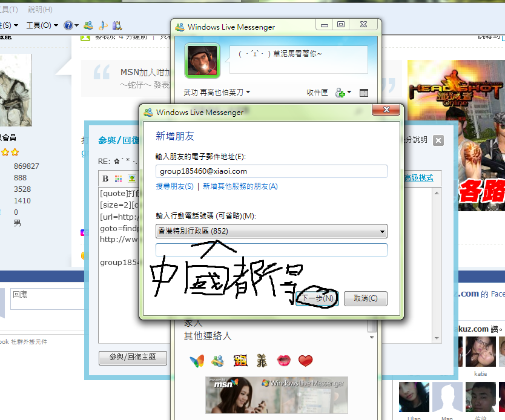Click the reply editor scrollbar down arrow
The width and height of the screenshot is (505, 420).
437,338
